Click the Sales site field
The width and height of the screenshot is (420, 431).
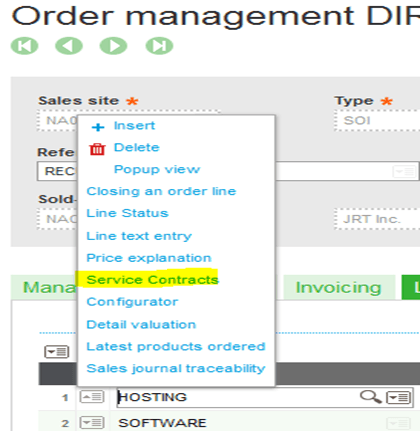pyautogui.click(x=57, y=120)
